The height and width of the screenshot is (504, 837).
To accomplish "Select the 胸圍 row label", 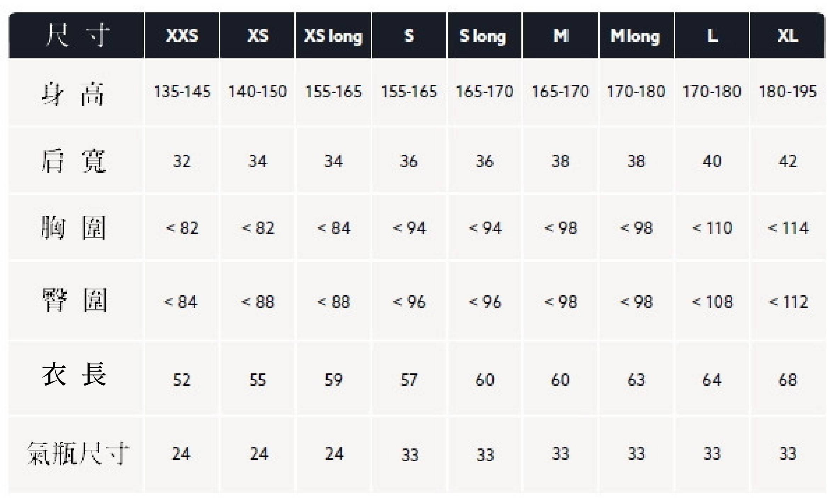I will 73,228.
